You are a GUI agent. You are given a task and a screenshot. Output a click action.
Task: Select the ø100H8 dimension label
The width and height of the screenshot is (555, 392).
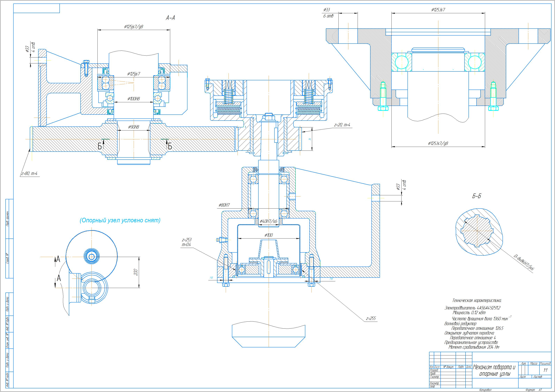[133, 99]
